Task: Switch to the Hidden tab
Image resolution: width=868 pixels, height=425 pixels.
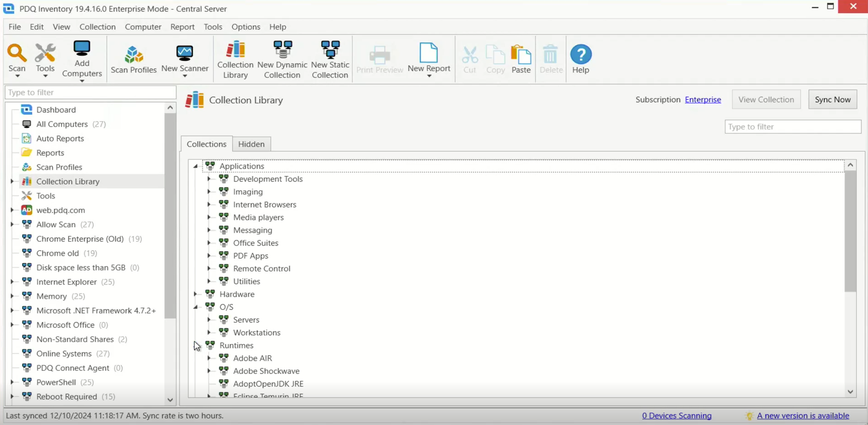Action: [251, 144]
